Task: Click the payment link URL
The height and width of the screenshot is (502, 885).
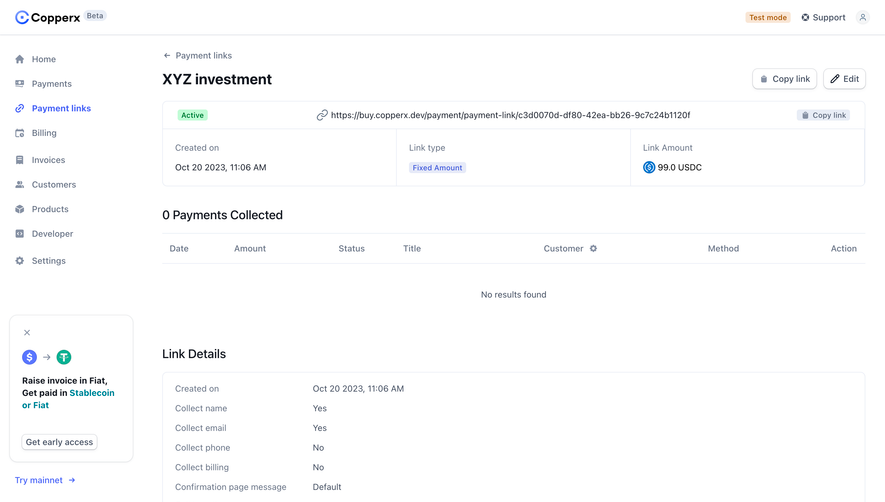Action: [x=510, y=115]
